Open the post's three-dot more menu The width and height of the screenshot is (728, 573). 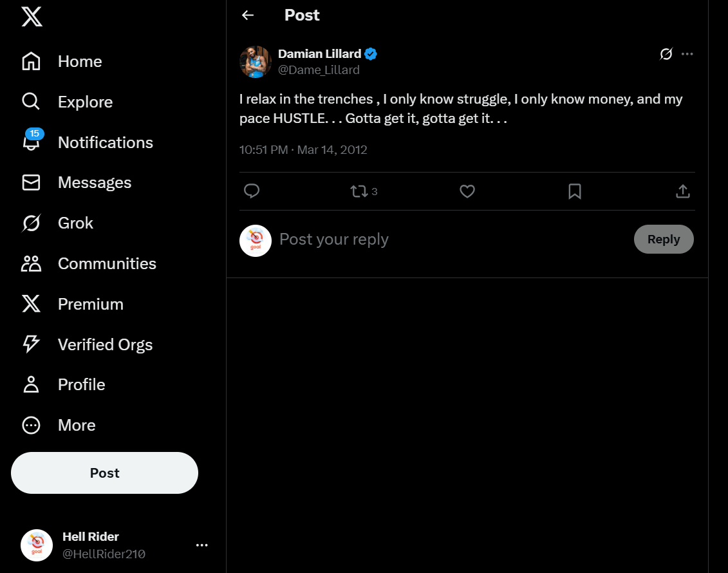[x=687, y=54]
